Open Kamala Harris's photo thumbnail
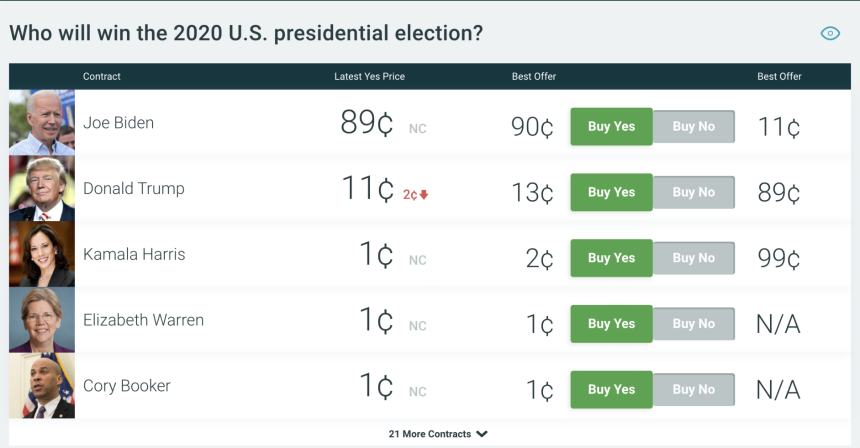 42,255
